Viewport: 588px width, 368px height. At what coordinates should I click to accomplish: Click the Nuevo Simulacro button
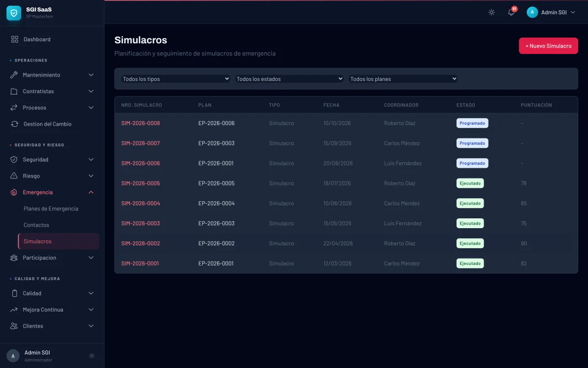548,46
